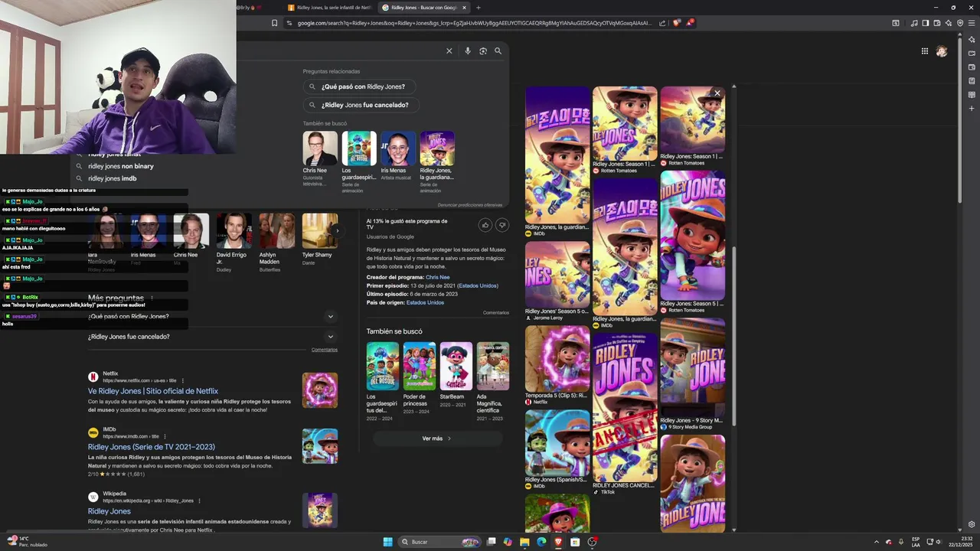The image size is (980, 551).
Task: Open the Google account avatar
Action: (x=942, y=51)
